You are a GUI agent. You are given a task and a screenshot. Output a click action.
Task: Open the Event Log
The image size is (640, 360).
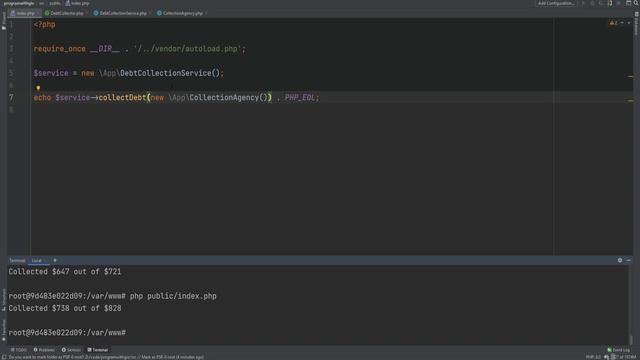coord(618,350)
